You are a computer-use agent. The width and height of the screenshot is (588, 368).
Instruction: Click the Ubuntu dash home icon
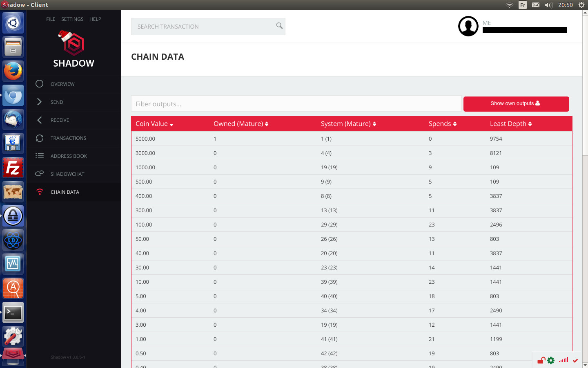click(x=13, y=23)
